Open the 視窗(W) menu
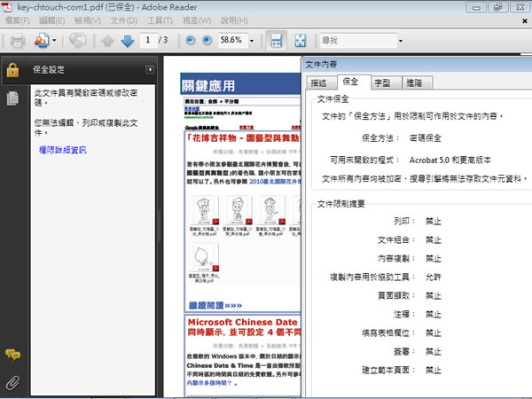Viewport: 532px width, 399px height. [197, 20]
